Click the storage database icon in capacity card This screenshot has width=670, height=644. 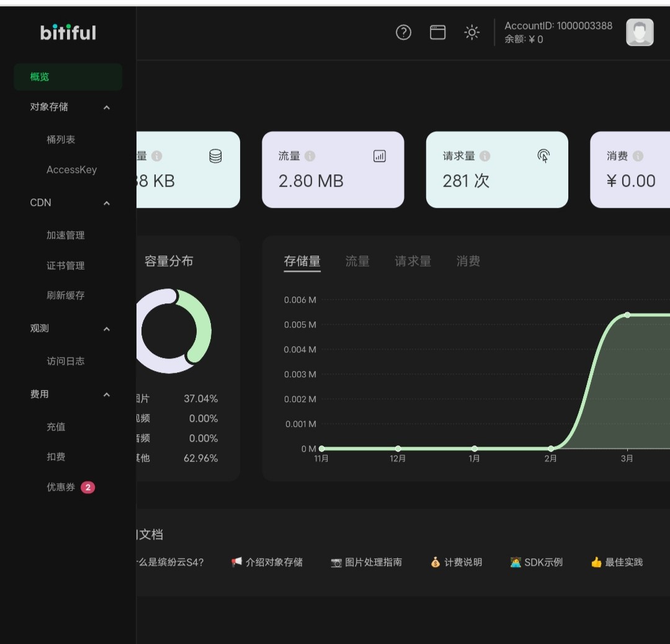(x=215, y=156)
